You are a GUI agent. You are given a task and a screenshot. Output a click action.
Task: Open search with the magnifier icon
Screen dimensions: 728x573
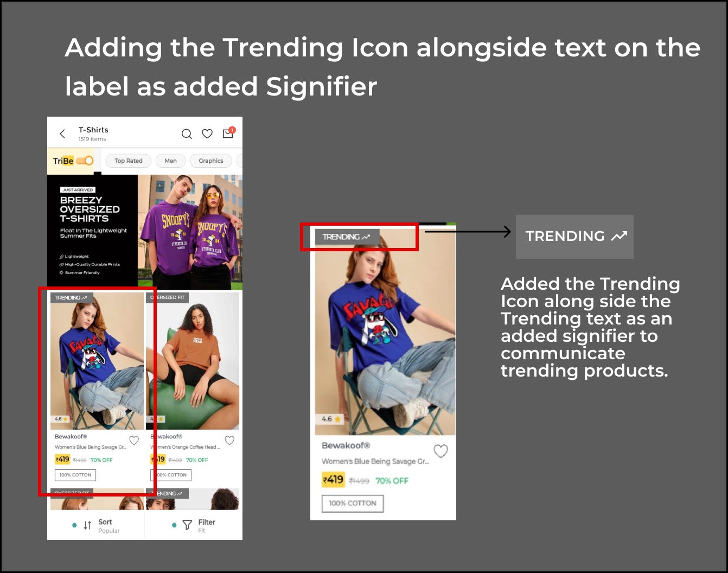click(x=187, y=133)
